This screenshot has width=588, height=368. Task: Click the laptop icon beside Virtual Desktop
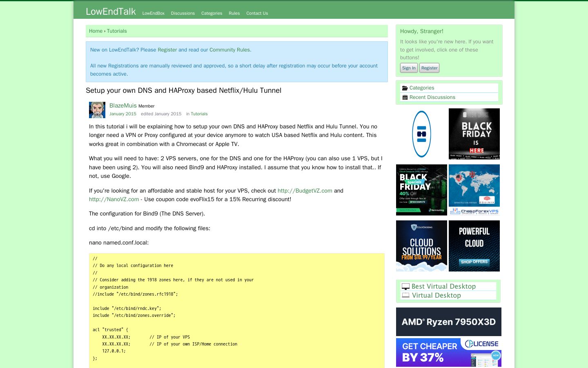click(405, 296)
